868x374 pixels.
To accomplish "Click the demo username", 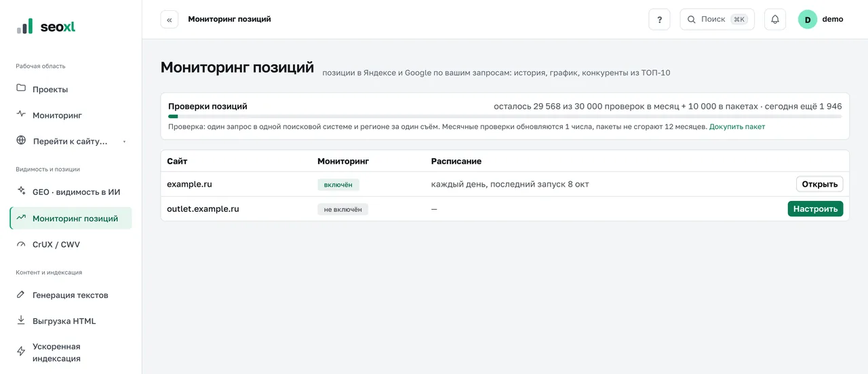I will click(x=833, y=19).
